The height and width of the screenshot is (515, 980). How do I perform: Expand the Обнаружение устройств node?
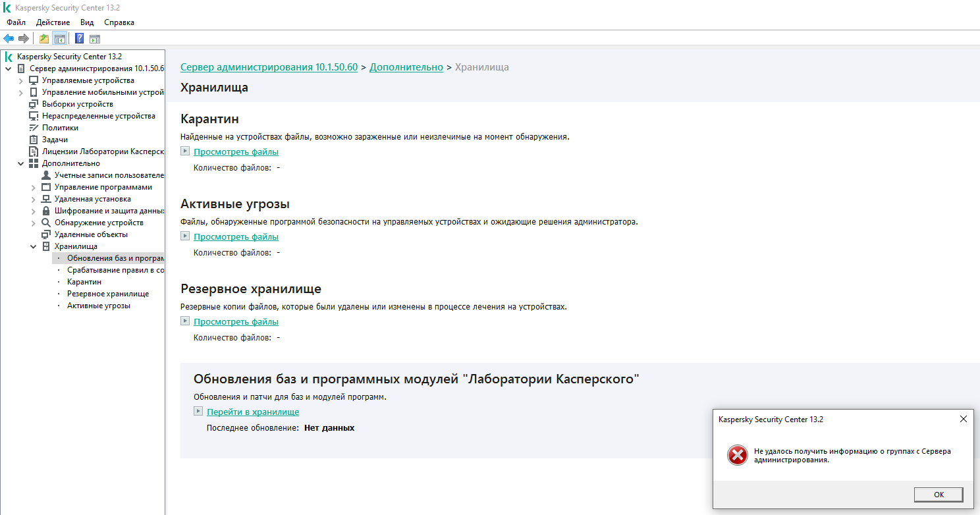pyautogui.click(x=33, y=223)
